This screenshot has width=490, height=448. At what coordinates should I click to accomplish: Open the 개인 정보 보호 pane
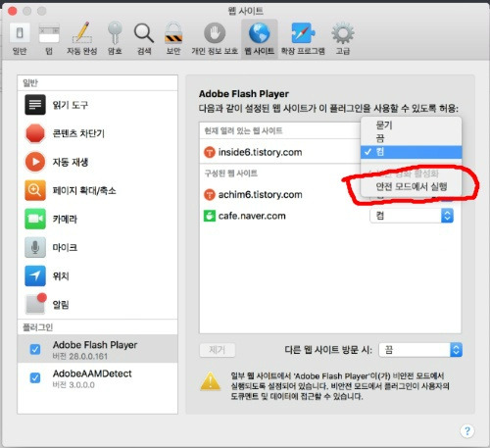[215, 39]
